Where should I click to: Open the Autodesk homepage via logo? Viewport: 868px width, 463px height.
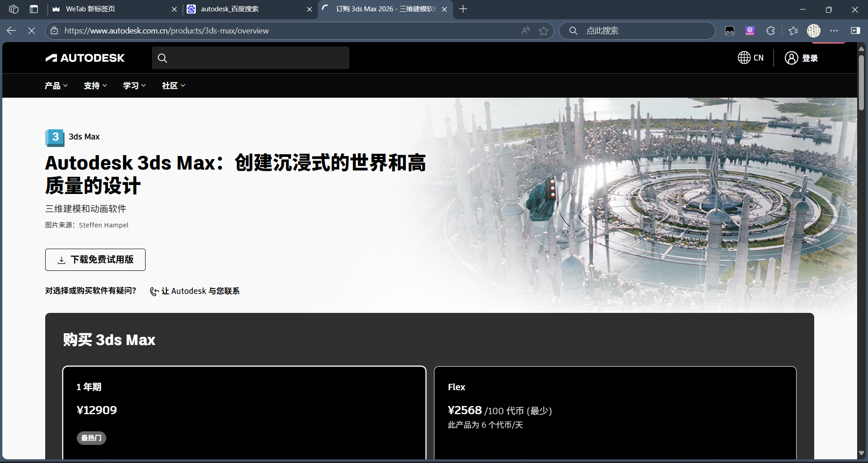coord(85,58)
